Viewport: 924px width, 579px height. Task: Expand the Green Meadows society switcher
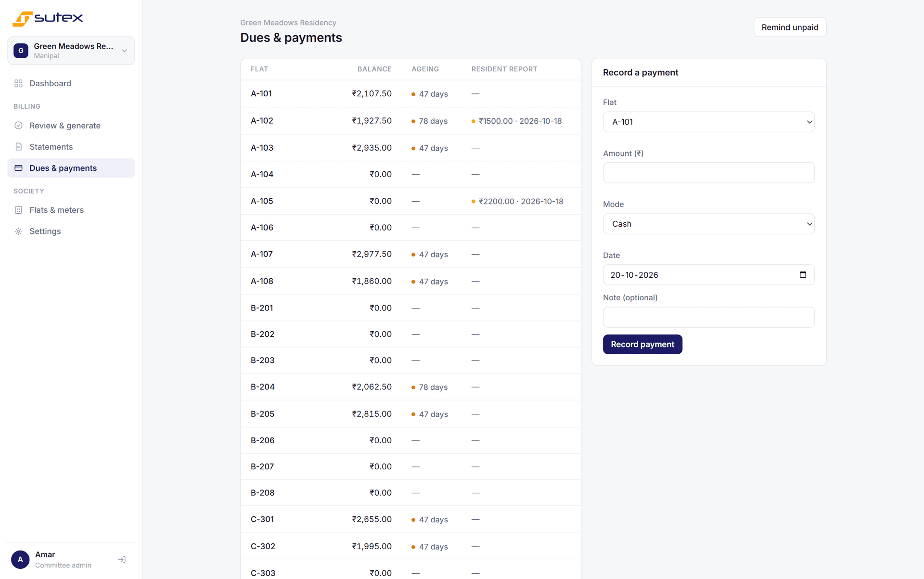tap(71, 51)
